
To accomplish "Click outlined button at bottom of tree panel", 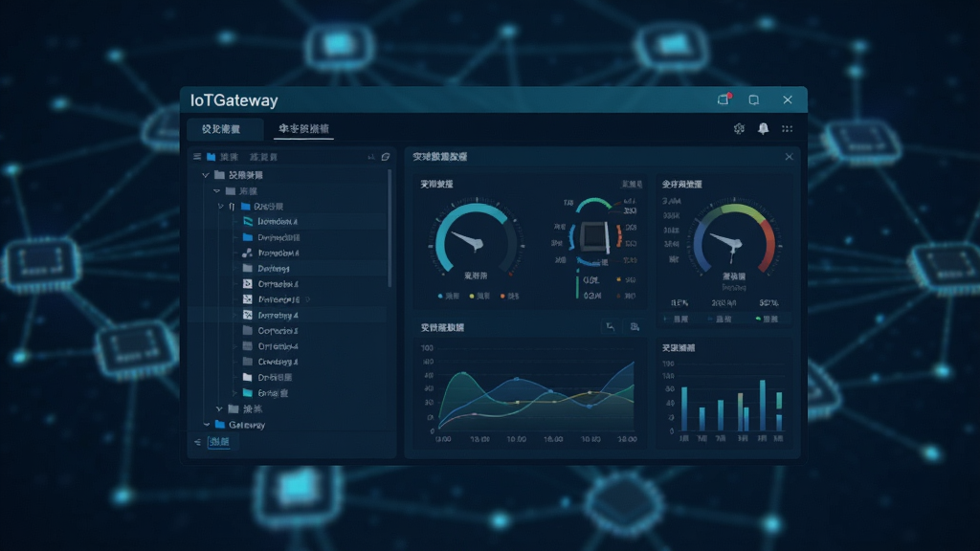I will pos(219,442).
